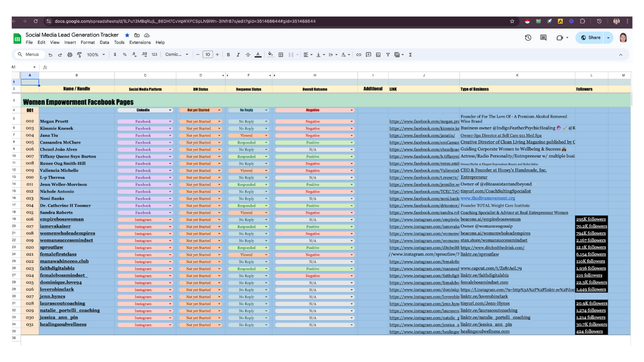
Task: Decrease font size with minus button
Action: tap(198, 55)
